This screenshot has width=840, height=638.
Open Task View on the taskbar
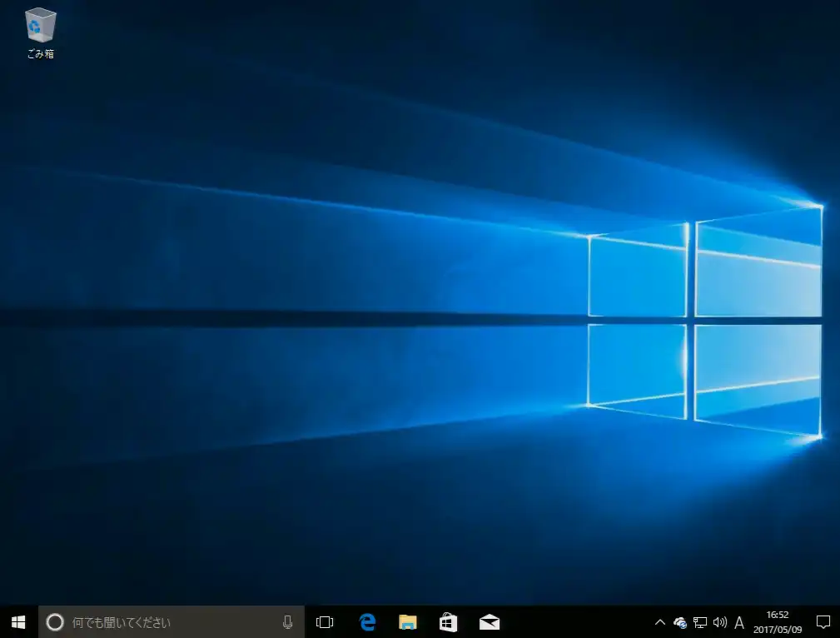(x=325, y=622)
